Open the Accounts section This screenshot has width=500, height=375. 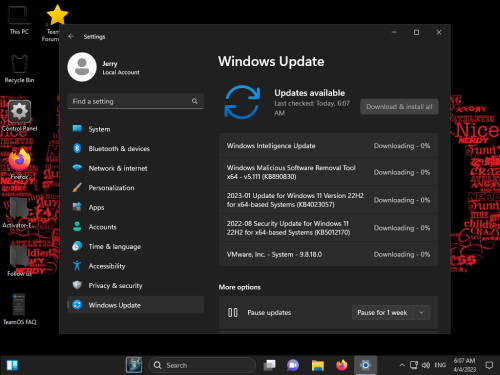coord(135,227)
